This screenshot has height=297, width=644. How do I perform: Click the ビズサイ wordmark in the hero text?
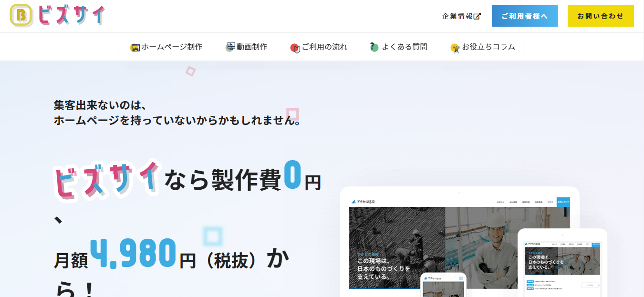[x=107, y=179]
